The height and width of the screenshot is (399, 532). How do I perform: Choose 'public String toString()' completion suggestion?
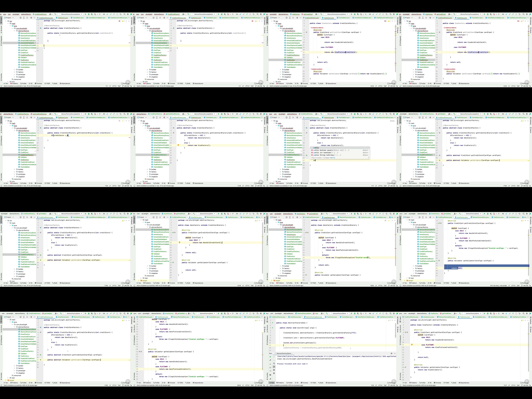[327, 155]
